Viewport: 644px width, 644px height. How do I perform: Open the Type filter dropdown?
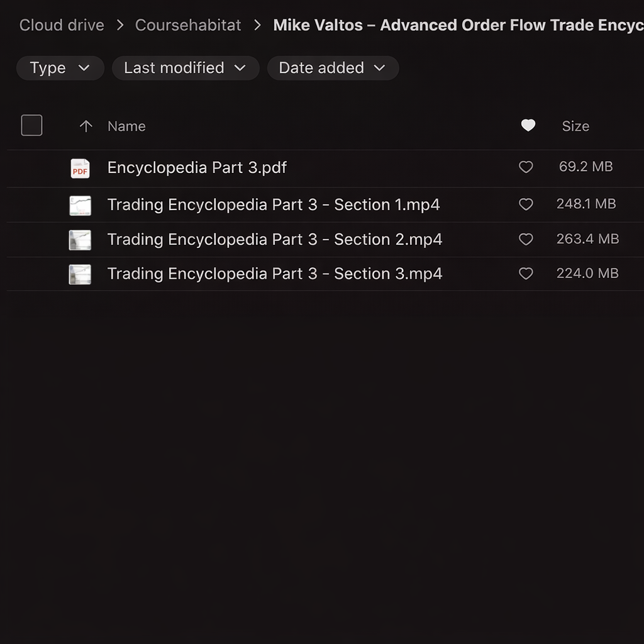[x=60, y=68]
